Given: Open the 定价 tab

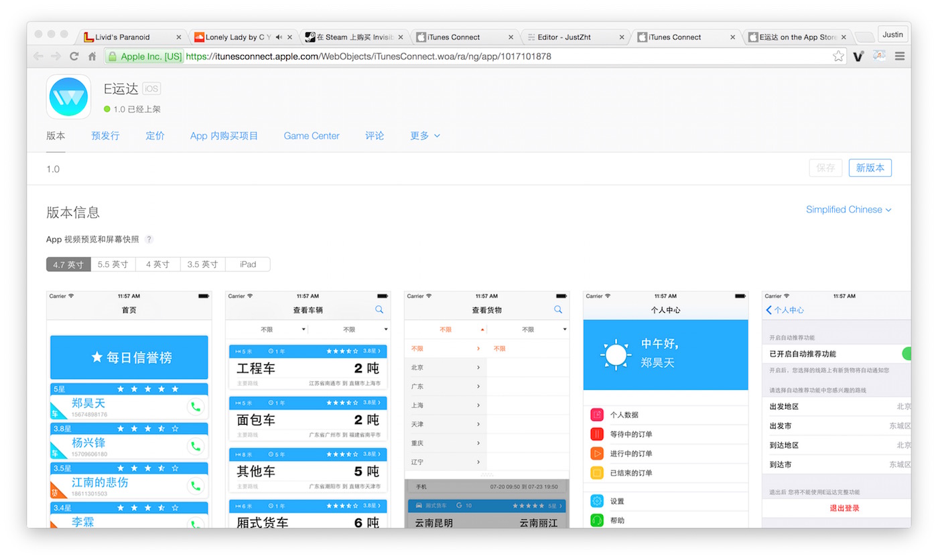Looking at the screenshot, I should (155, 136).
